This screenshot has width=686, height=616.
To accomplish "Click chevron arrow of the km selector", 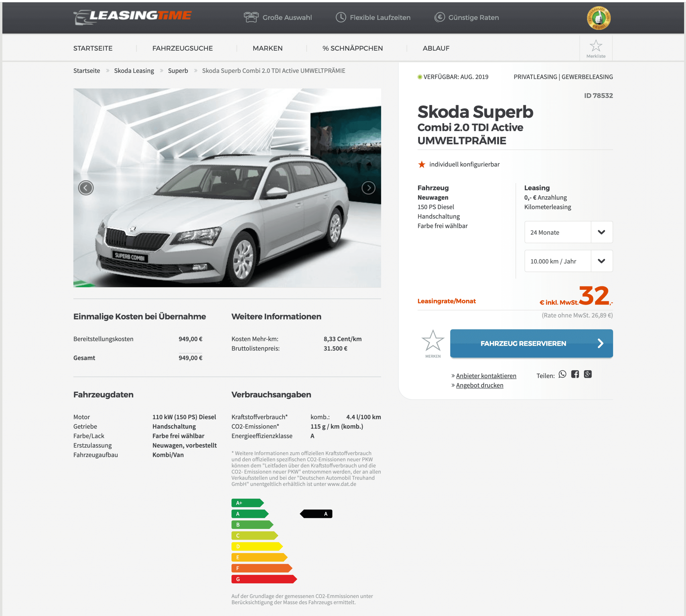I will click(x=602, y=261).
